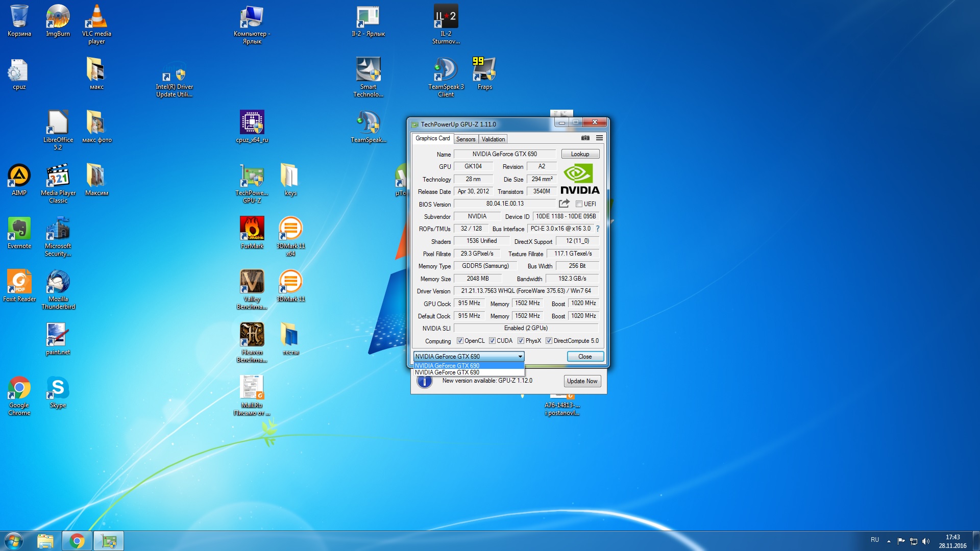The width and height of the screenshot is (980, 551).
Task: Select the Foxit Reader icon
Action: [19, 286]
